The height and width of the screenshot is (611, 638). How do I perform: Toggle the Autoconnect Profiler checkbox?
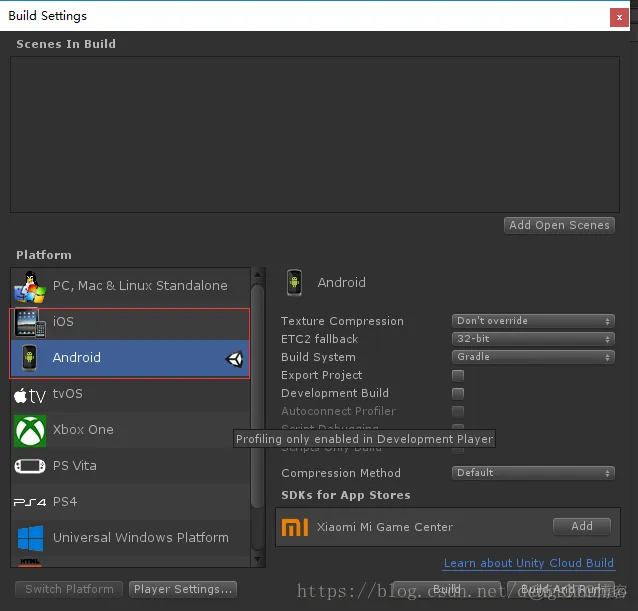pos(458,411)
